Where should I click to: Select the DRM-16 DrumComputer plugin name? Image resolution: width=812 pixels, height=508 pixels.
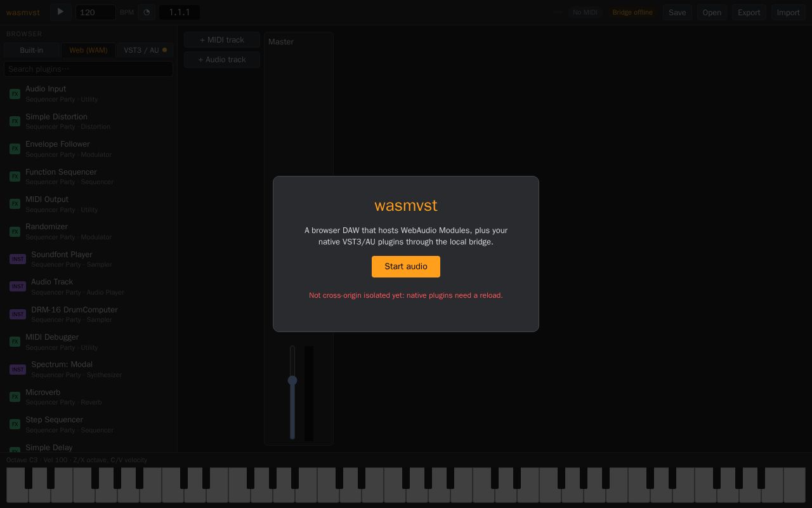[x=74, y=310]
